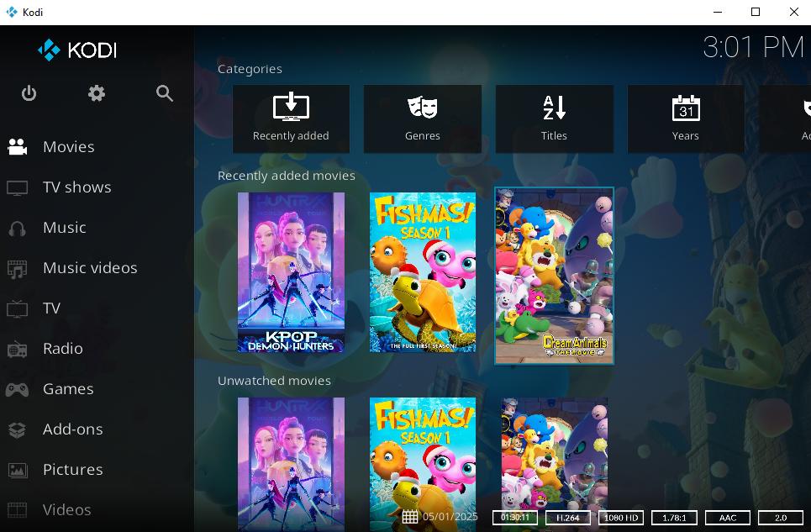
Task: Click the calendar grid icon beside 05/01/2025
Action: pos(409,517)
